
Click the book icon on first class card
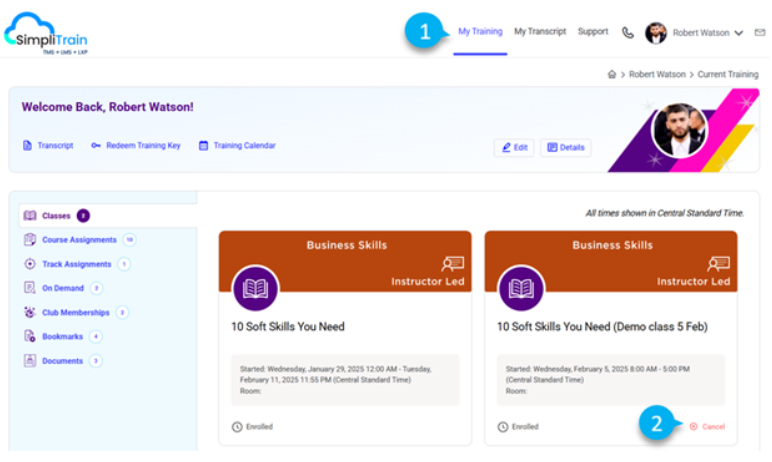pyautogui.click(x=256, y=288)
